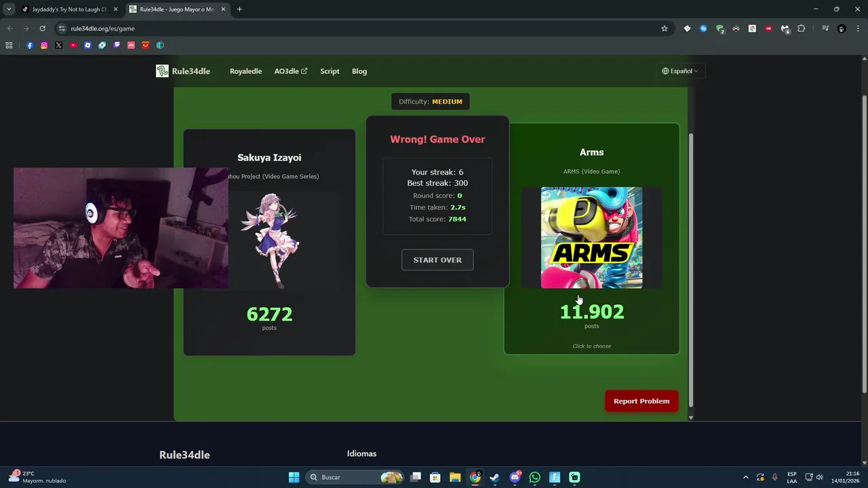Click the Report Problem button
The height and width of the screenshot is (488, 868).
[x=642, y=401]
